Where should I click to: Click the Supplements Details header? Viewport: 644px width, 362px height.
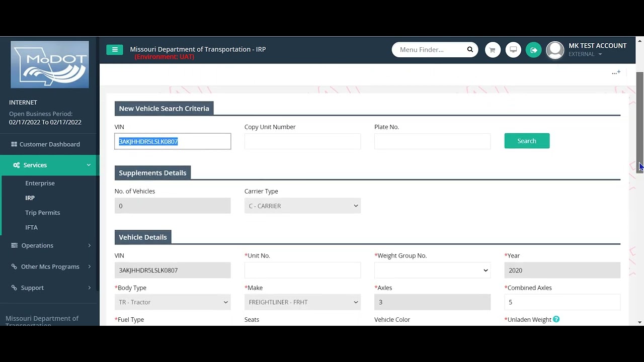[152, 172]
